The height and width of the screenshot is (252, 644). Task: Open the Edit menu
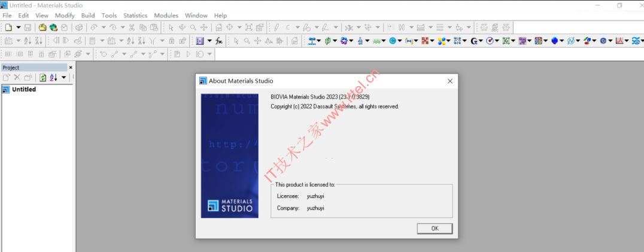click(23, 15)
